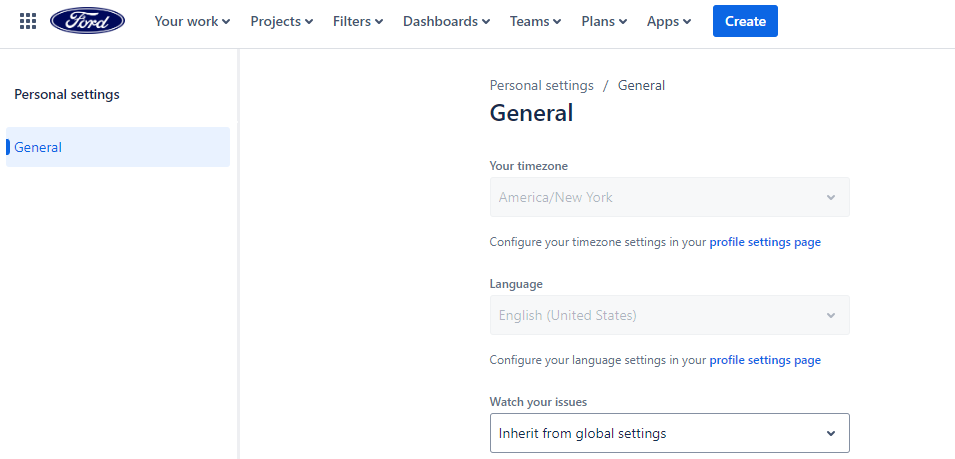This screenshot has width=955, height=459.
Task: Click the General breadcrumb link
Action: [641, 85]
